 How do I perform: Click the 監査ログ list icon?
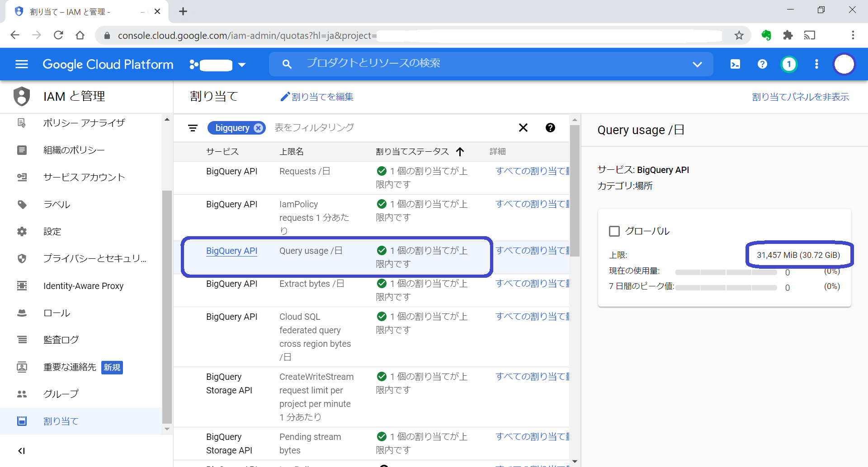pos(22,340)
